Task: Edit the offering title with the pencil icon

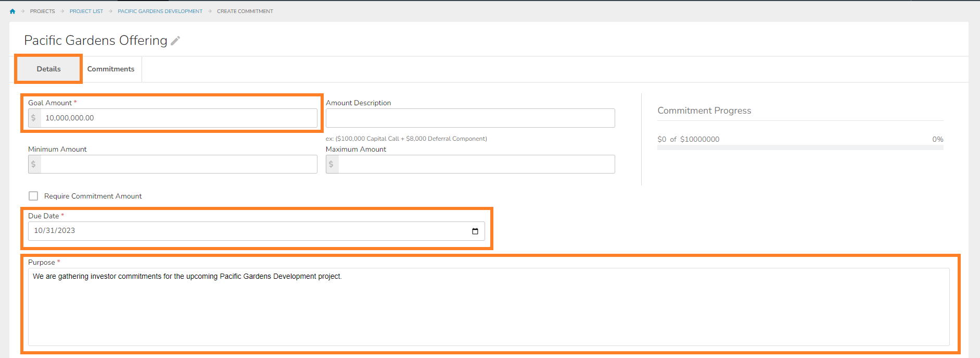Action: pos(175,41)
